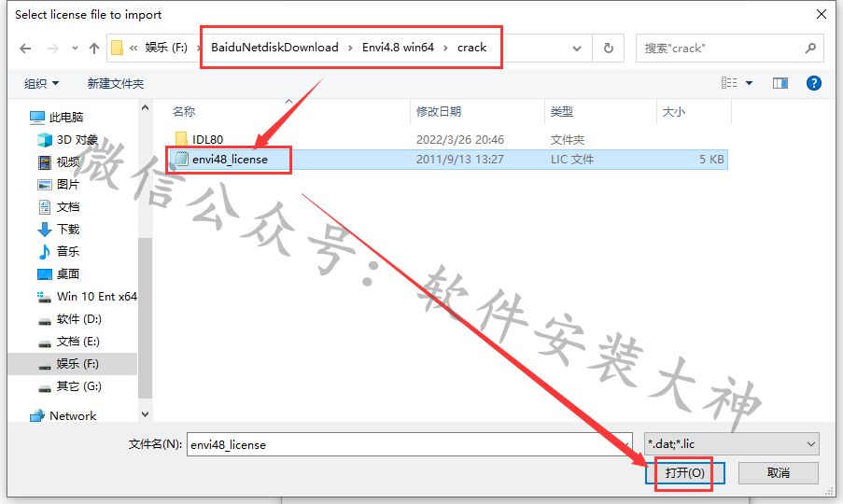
Task: Click the search magnifier icon
Action: pos(810,49)
